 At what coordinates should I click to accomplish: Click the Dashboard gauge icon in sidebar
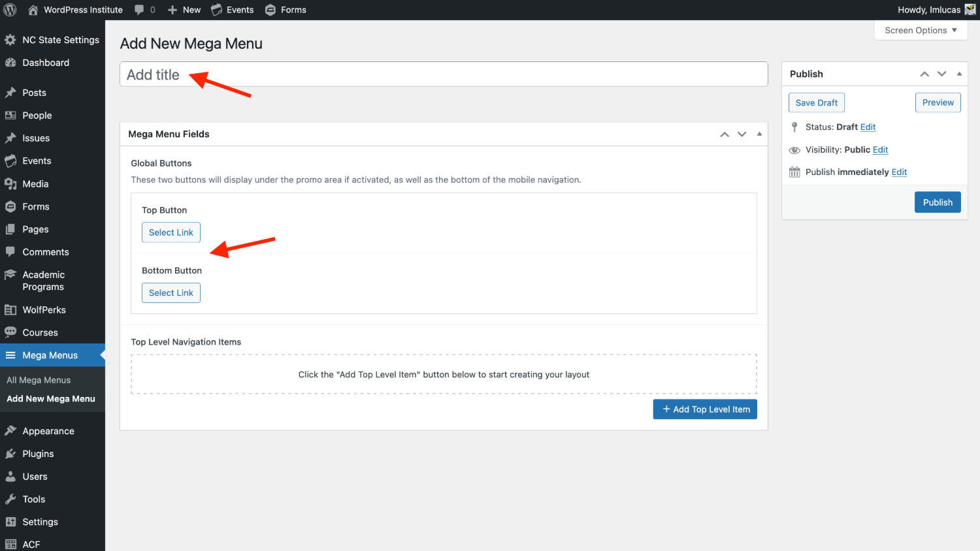pyautogui.click(x=10, y=63)
